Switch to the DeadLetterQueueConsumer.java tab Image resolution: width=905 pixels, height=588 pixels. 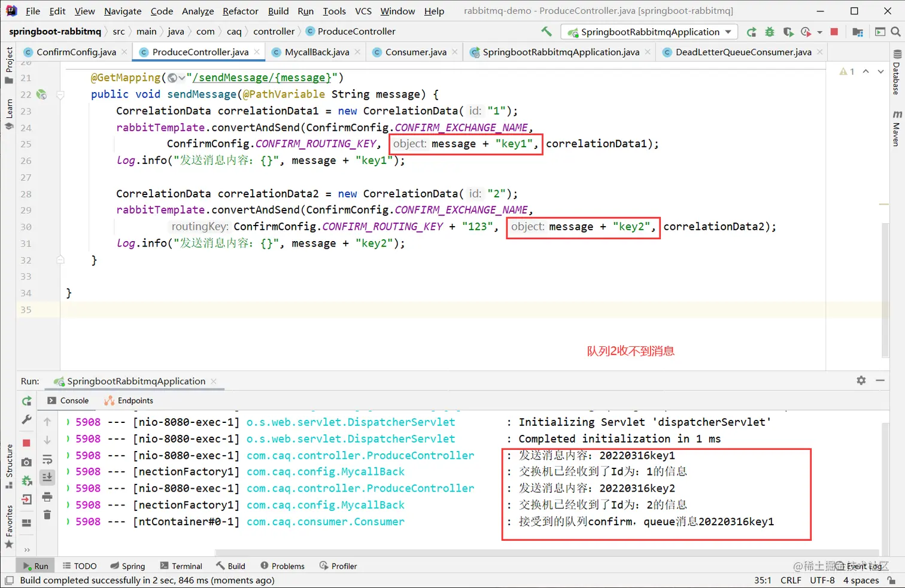[x=743, y=52]
